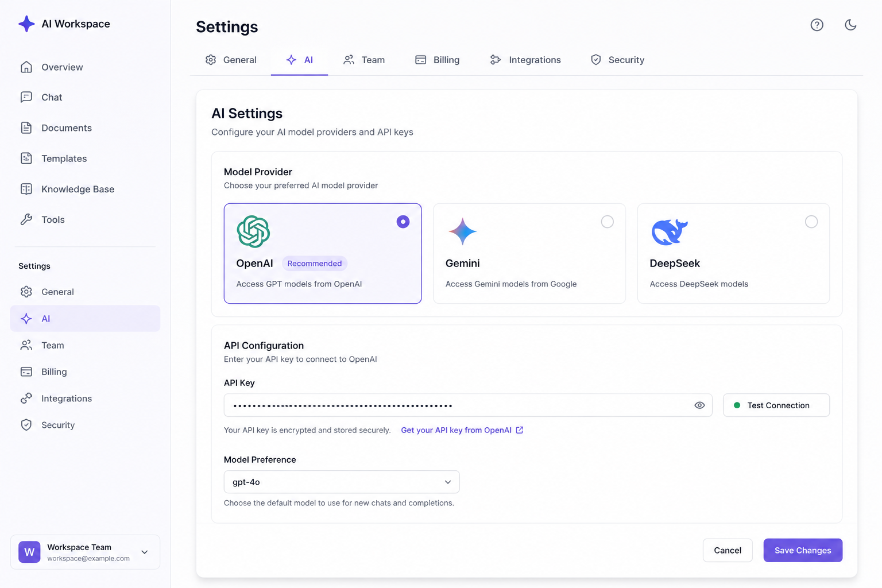The image size is (882, 588).
Task: Open Tools using the wrench icon
Action: click(26, 219)
